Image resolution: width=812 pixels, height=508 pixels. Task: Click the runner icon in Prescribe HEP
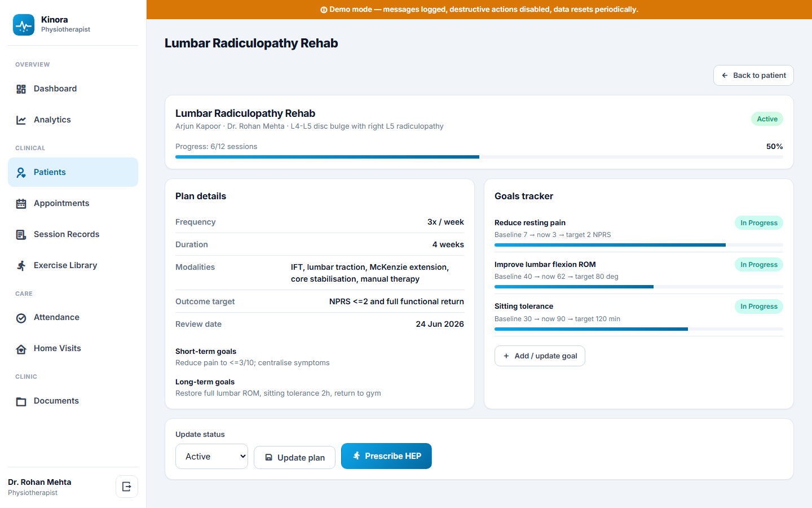(x=356, y=456)
